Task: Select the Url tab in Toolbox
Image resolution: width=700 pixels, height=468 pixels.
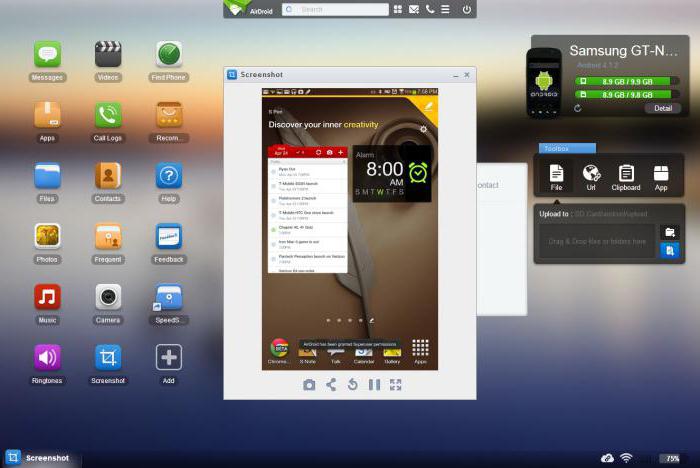Action: [x=591, y=176]
